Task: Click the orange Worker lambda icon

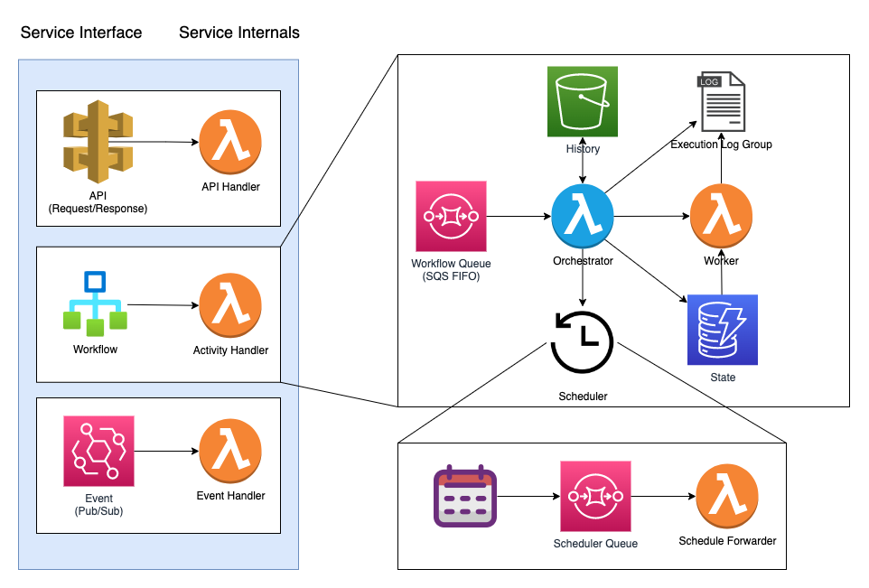Action: pyautogui.click(x=721, y=217)
